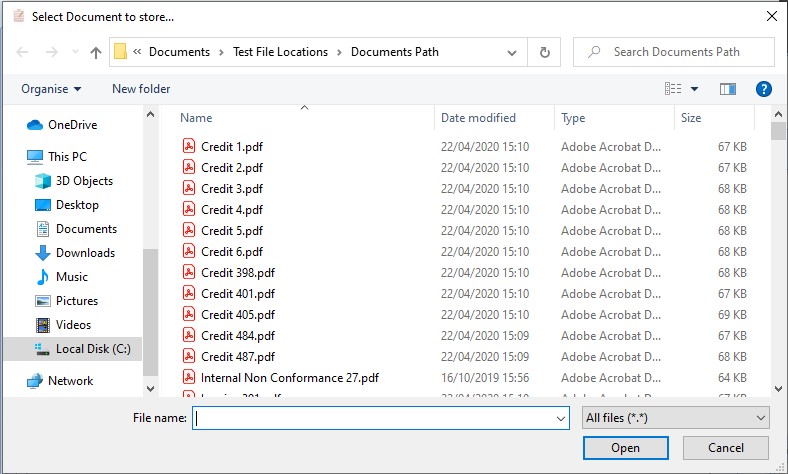The image size is (788, 474).
Task: Select the 3D Objects folder icon
Action: point(43,181)
